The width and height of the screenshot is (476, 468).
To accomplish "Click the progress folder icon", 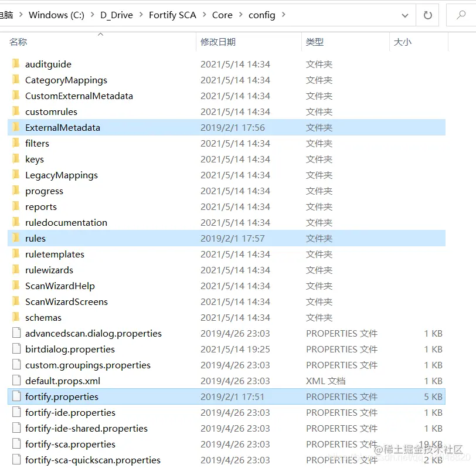I will pos(16,191).
